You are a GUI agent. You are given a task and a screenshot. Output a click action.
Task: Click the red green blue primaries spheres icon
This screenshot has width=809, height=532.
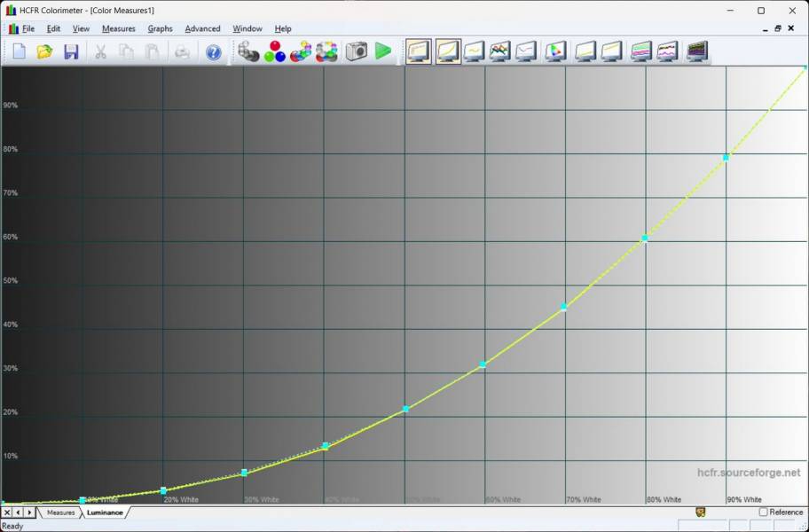point(275,51)
